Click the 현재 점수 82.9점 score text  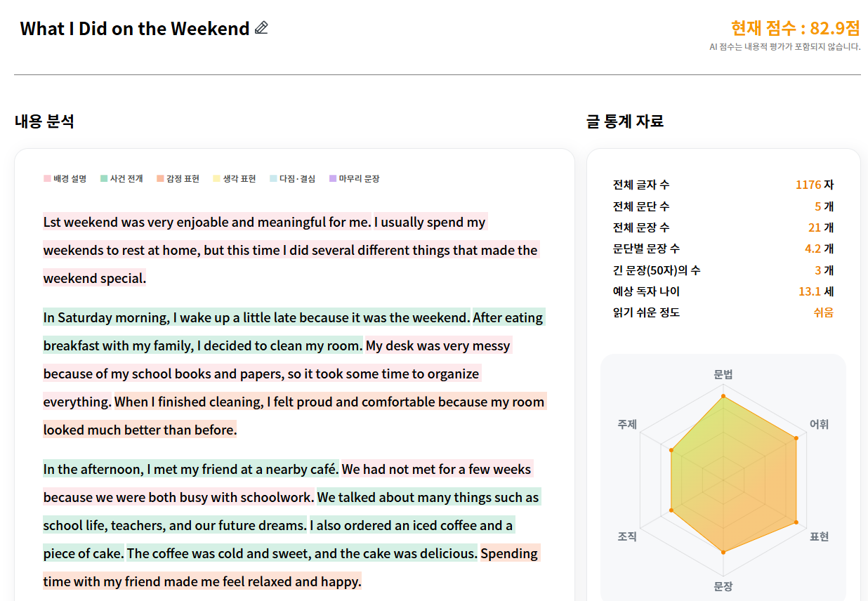[795, 28]
